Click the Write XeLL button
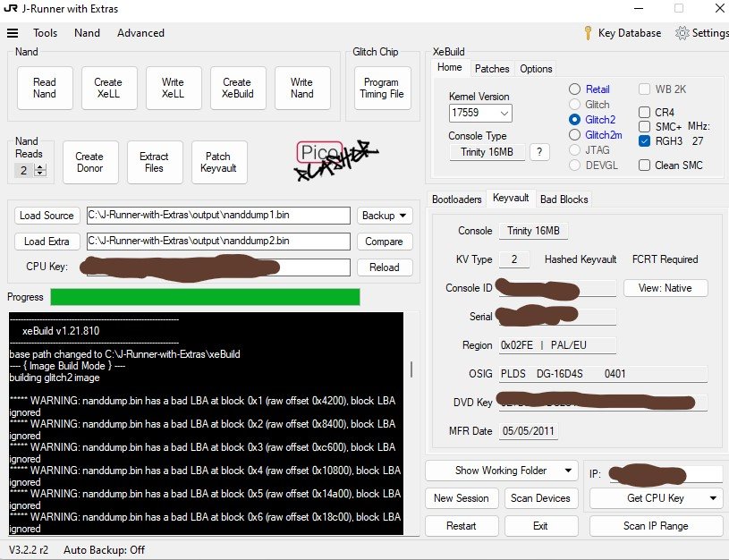Screen dimensions: 729x560 coord(173,88)
